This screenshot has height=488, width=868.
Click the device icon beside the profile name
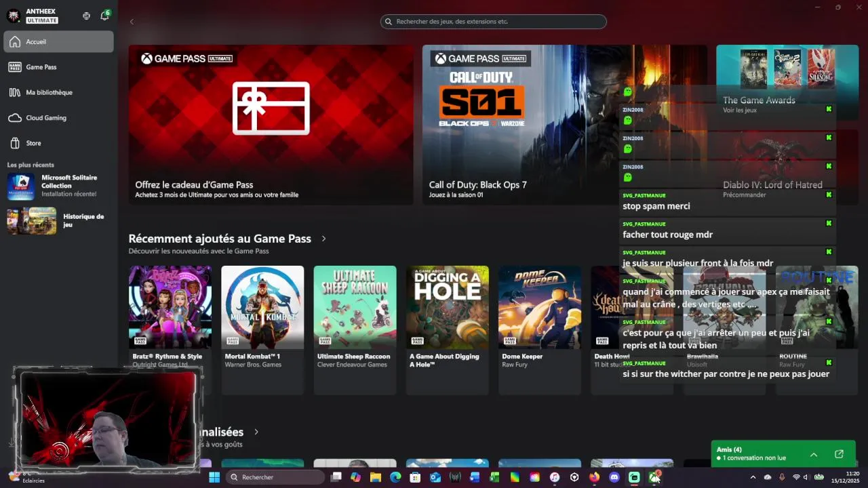click(x=86, y=16)
